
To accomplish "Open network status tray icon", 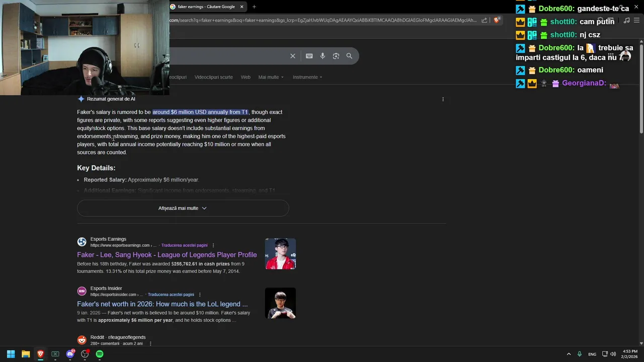I will 605,354.
